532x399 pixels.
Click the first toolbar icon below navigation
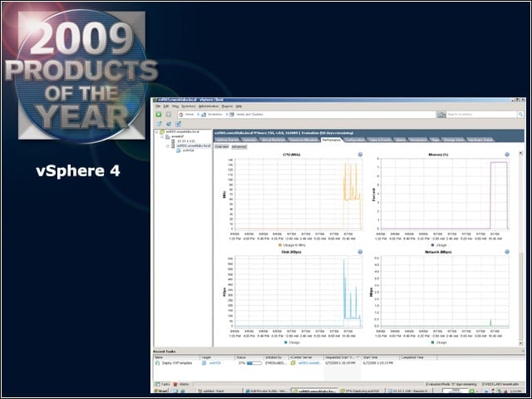coord(159,124)
